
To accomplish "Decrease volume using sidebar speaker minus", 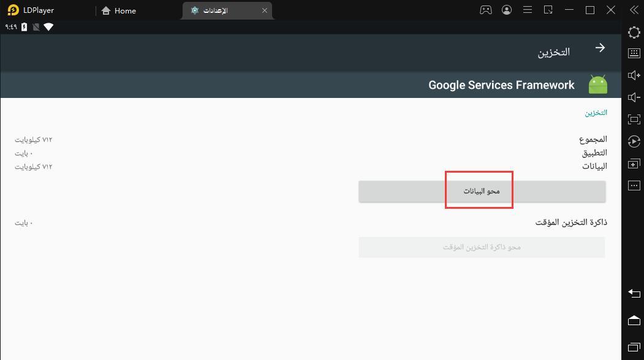I will point(634,97).
